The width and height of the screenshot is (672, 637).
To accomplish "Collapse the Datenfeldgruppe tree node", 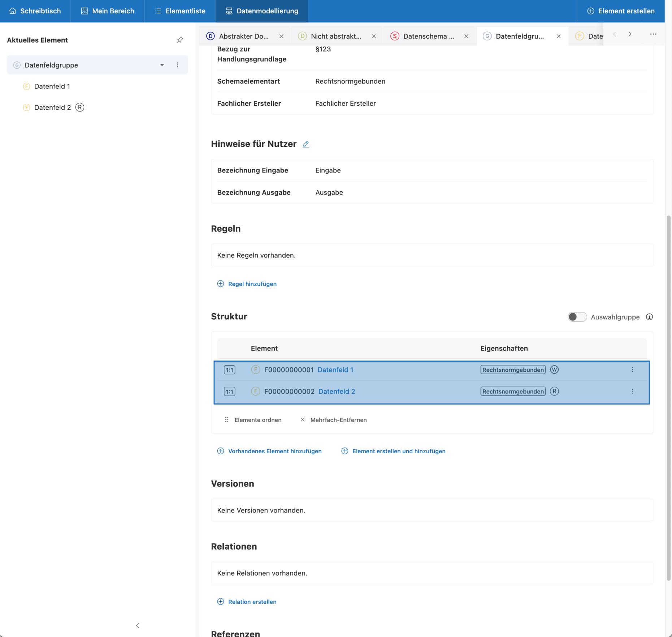I will pyautogui.click(x=162, y=65).
